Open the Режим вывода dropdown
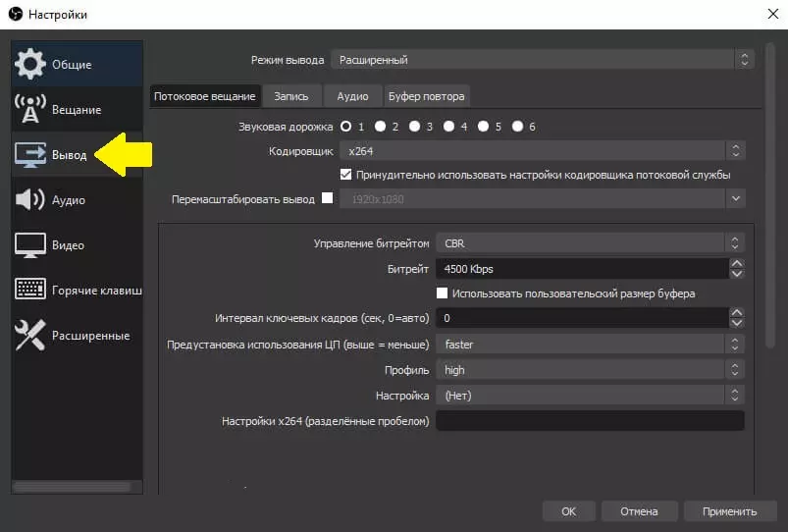788x532 pixels. (543, 60)
